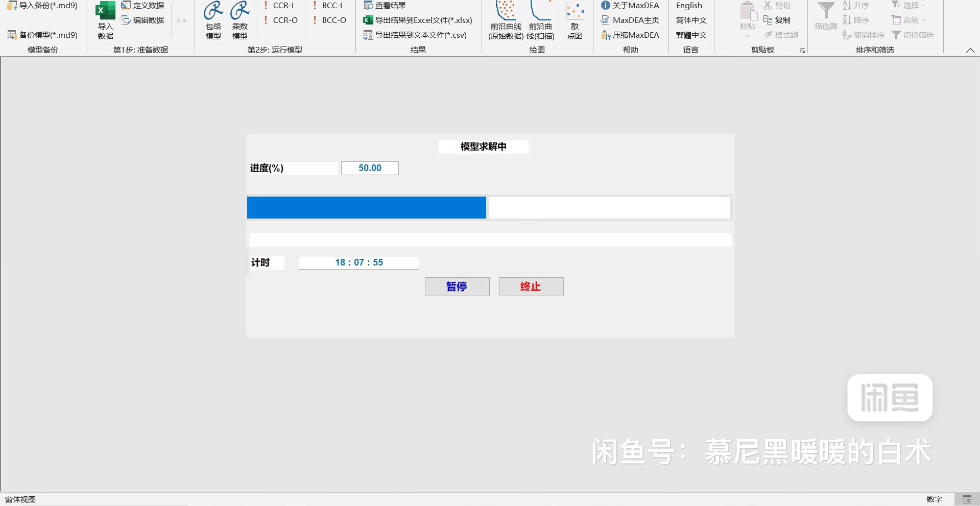The width and height of the screenshot is (980, 506).
Task: Click 导入备份(*.md9) import backup
Action: tap(42, 6)
